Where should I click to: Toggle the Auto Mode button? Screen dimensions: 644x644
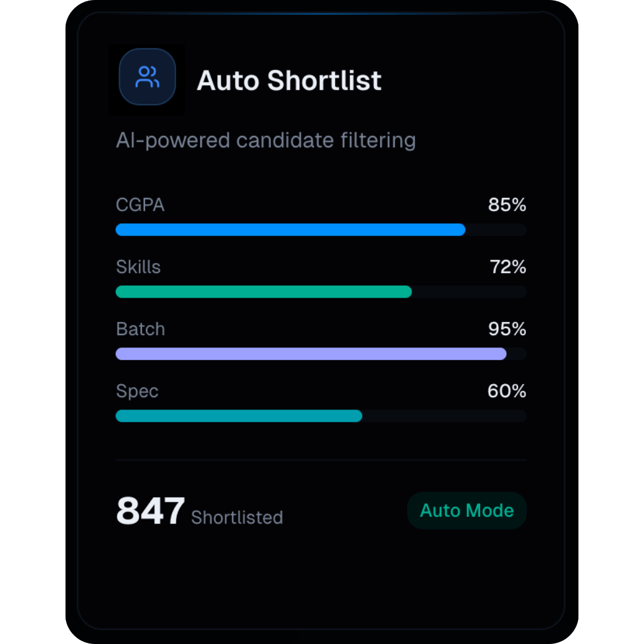[x=467, y=510]
